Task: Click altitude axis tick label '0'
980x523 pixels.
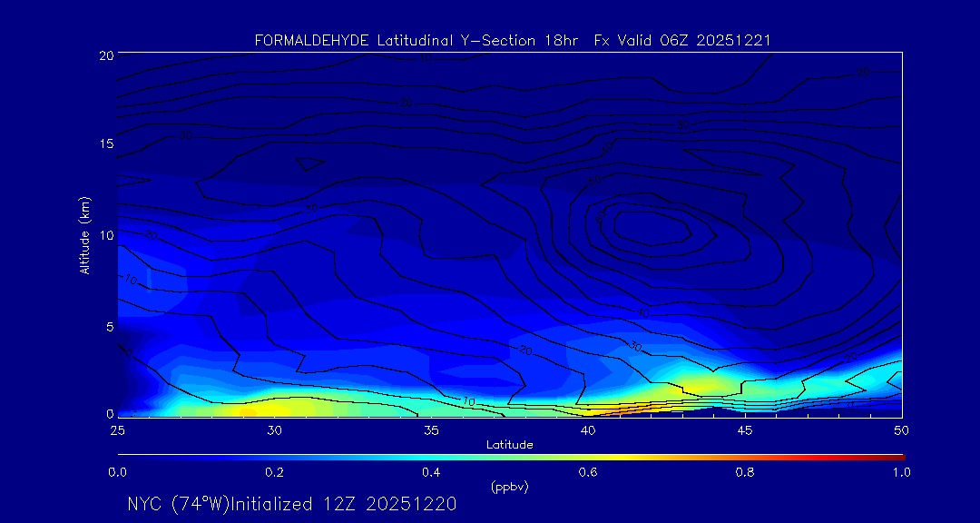Action: point(109,413)
